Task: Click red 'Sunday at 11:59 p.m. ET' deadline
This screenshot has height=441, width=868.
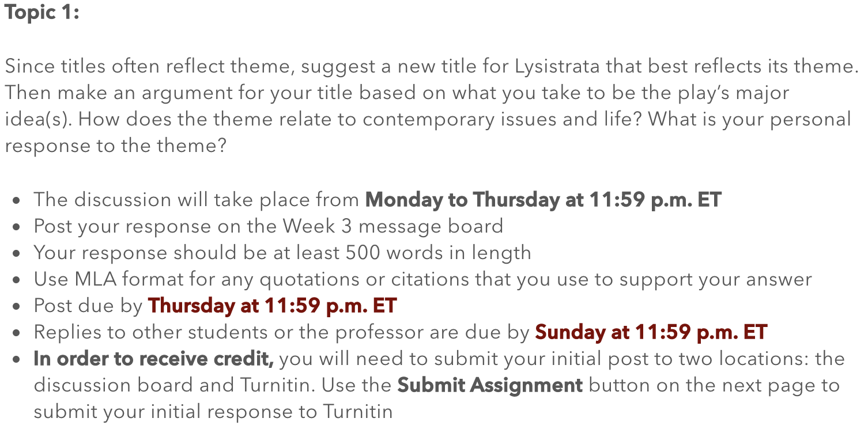Action: coord(651,332)
